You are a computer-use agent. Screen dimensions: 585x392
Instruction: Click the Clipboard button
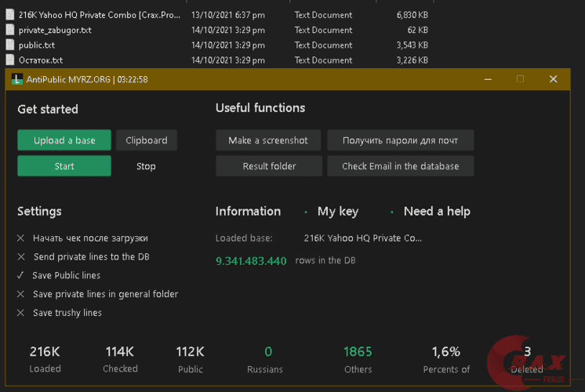147,140
